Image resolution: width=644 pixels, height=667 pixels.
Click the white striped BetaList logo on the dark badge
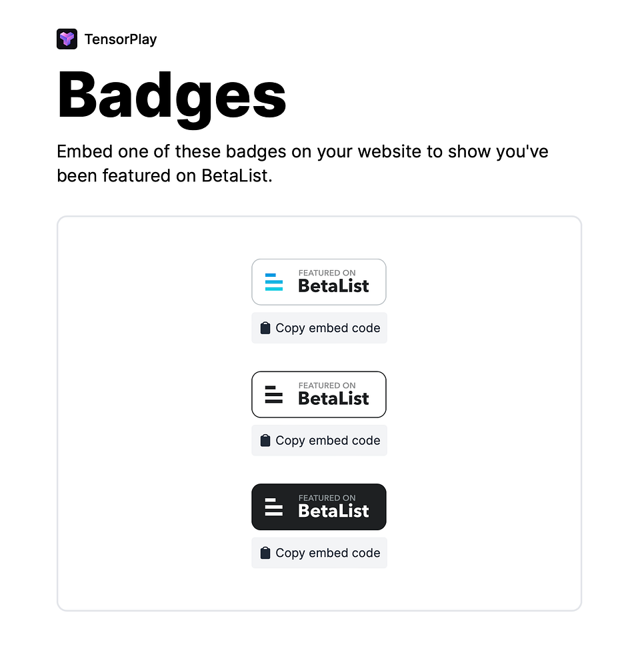point(274,507)
